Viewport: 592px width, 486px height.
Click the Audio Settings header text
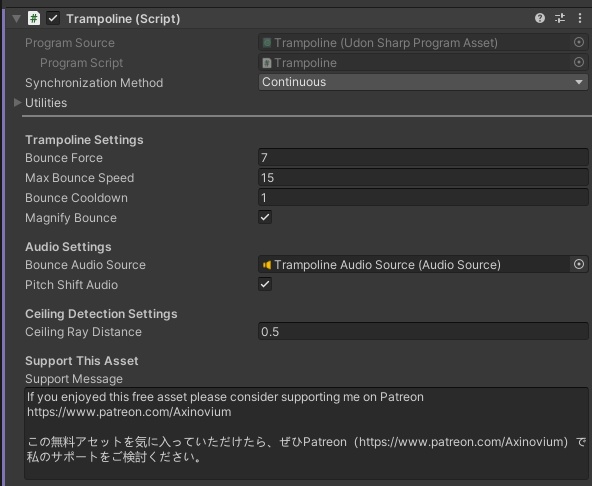pyautogui.click(x=68, y=247)
